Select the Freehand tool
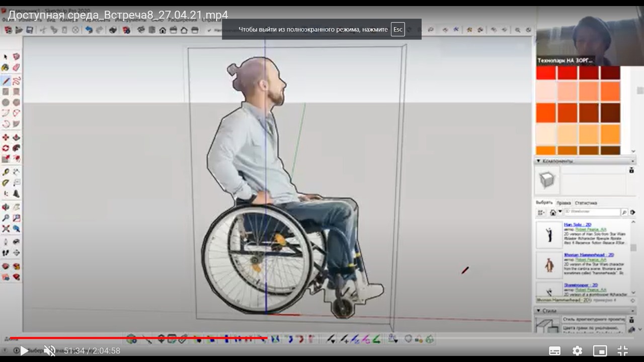 point(16,81)
